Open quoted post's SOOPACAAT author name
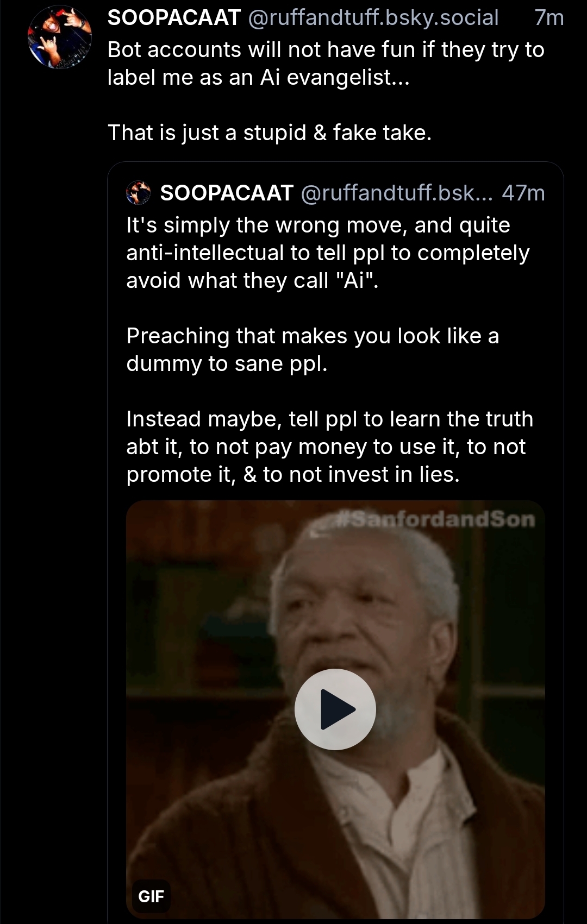 pyautogui.click(x=227, y=193)
